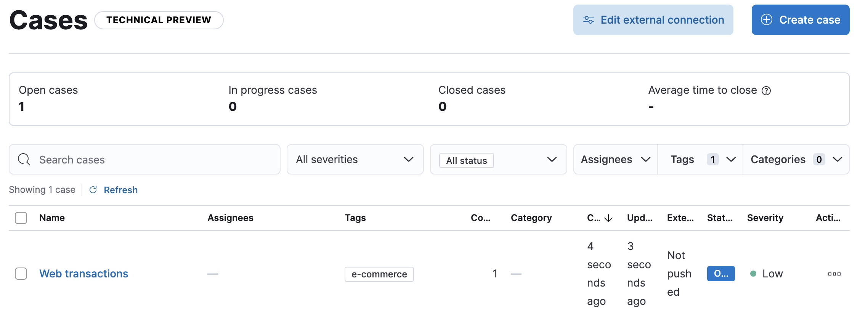Open the three-dot actions menu for Web transactions
Screen dimensions: 868x314
click(834, 274)
